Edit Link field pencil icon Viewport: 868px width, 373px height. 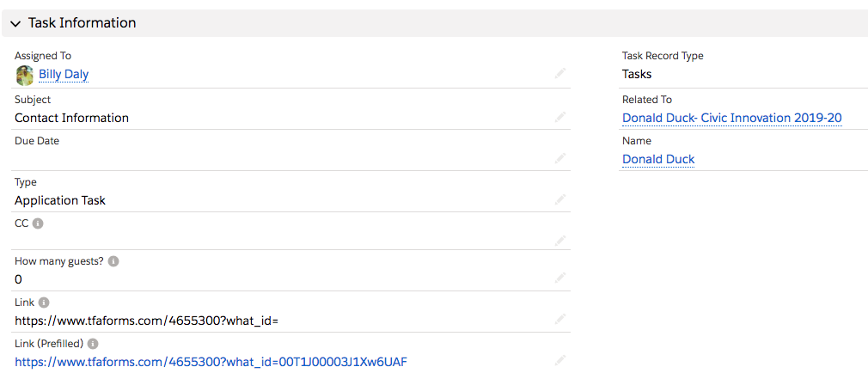560,320
